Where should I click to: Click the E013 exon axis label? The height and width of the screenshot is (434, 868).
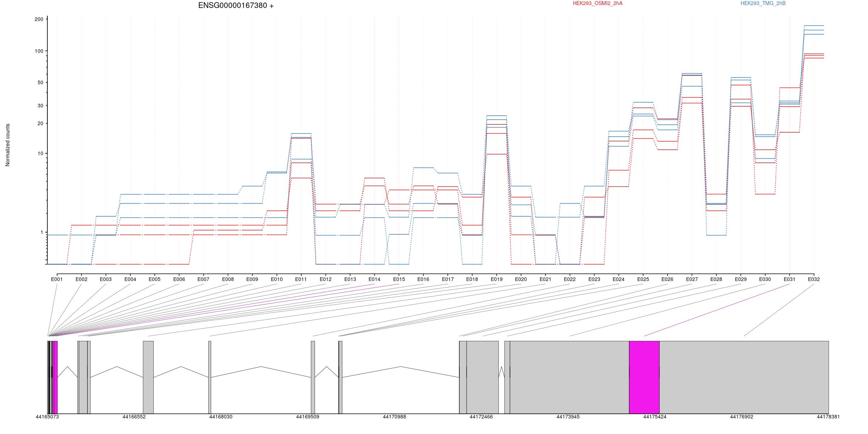click(350, 279)
